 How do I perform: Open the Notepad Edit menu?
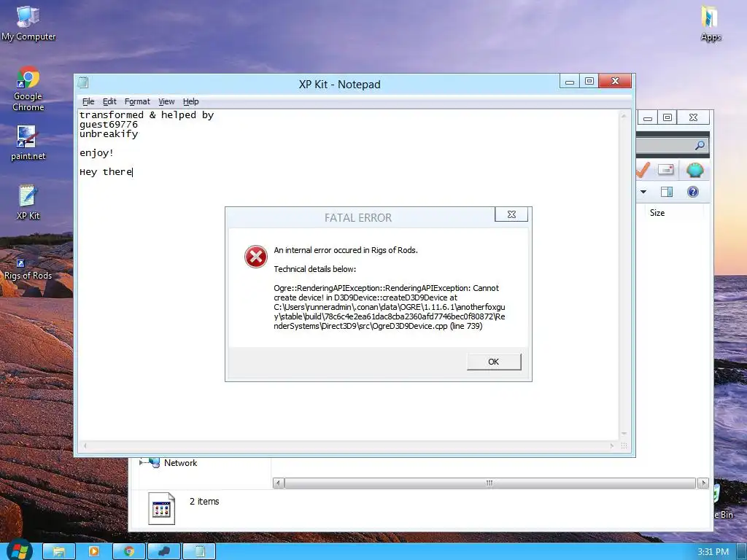109,101
